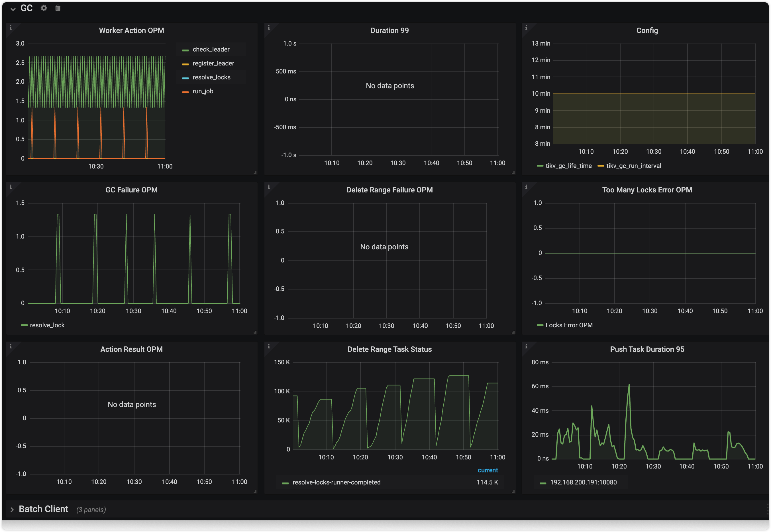Collapse the GC row chevron
The width and height of the screenshot is (771, 532).
(13, 9)
